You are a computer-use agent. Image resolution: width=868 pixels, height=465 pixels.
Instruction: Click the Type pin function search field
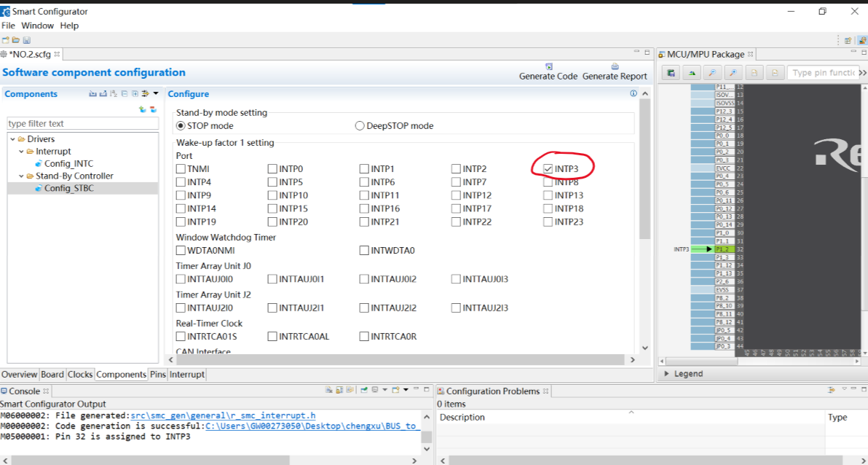823,73
